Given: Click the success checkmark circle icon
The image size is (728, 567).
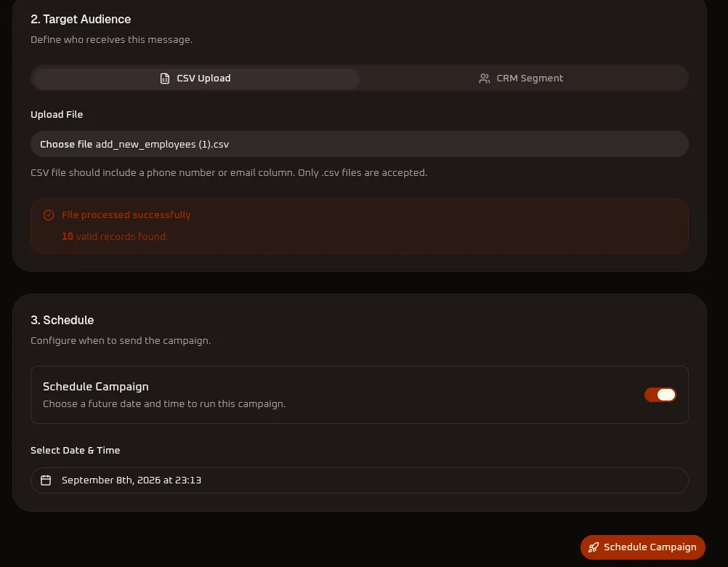Looking at the screenshot, I should [49, 215].
